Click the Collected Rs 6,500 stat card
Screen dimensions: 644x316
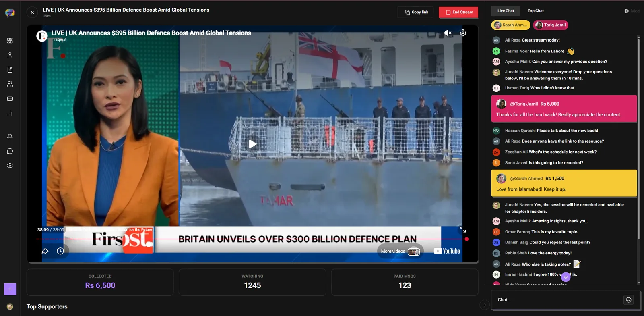(x=100, y=282)
